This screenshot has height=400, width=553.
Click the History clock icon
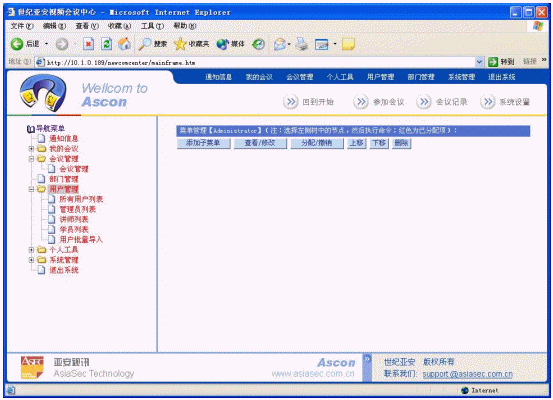259,44
